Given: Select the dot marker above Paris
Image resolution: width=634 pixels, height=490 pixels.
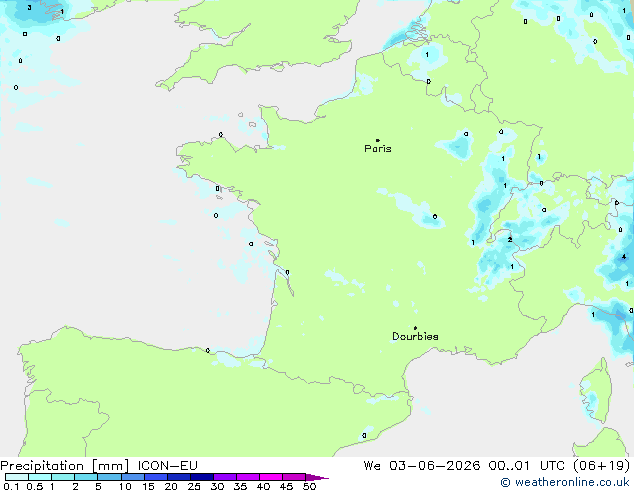Looking at the screenshot, I should (378, 140).
